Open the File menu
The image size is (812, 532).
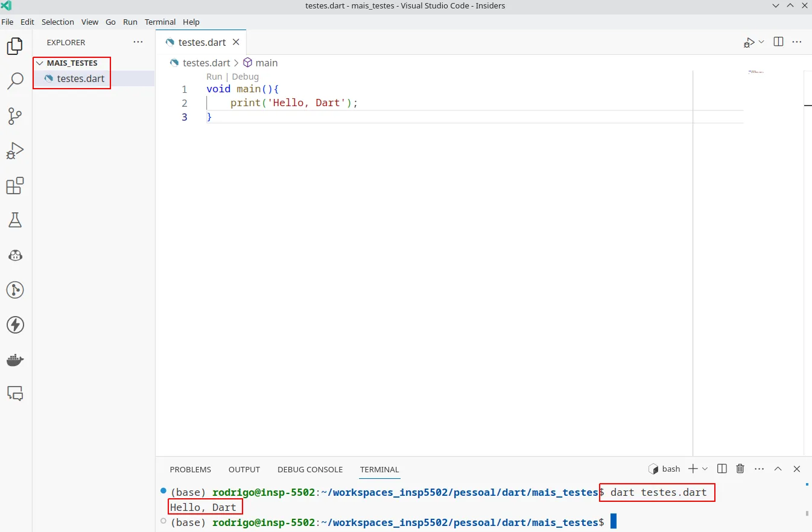click(x=8, y=22)
